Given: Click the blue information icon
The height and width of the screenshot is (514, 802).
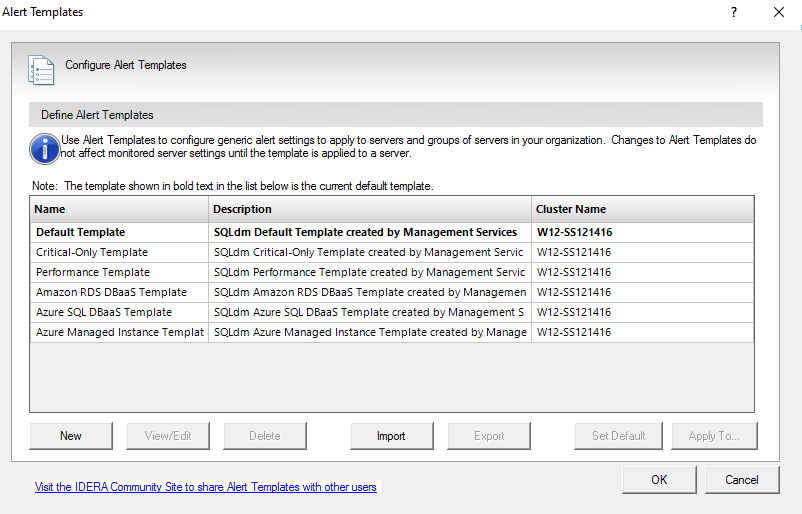Looking at the screenshot, I should click(x=44, y=148).
